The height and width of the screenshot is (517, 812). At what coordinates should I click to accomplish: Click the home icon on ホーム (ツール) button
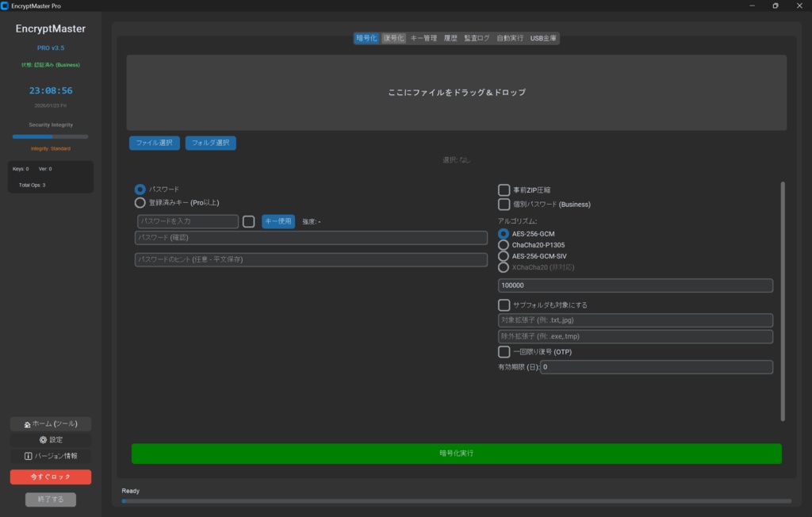(27, 423)
